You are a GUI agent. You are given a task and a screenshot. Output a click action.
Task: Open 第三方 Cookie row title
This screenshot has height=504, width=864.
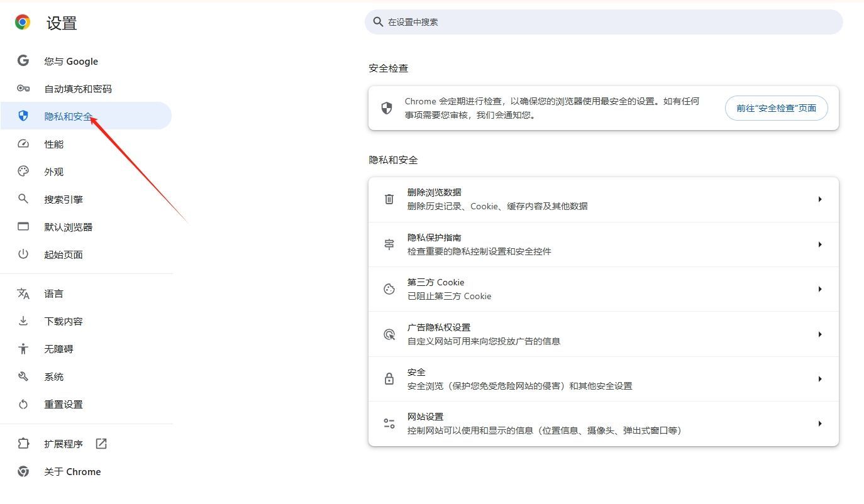coord(436,282)
